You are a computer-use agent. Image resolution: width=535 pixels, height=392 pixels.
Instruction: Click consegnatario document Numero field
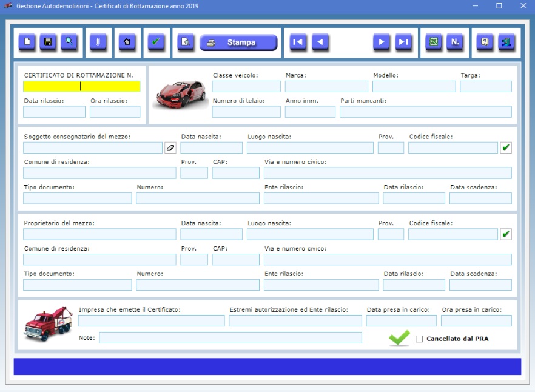click(x=198, y=198)
